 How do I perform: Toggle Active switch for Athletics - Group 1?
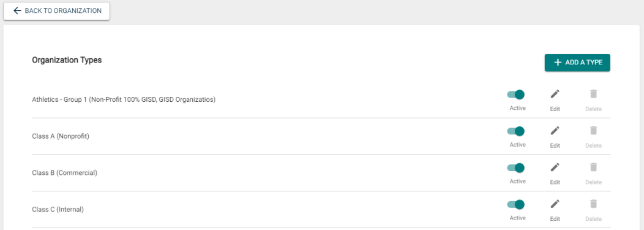click(x=516, y=94)
